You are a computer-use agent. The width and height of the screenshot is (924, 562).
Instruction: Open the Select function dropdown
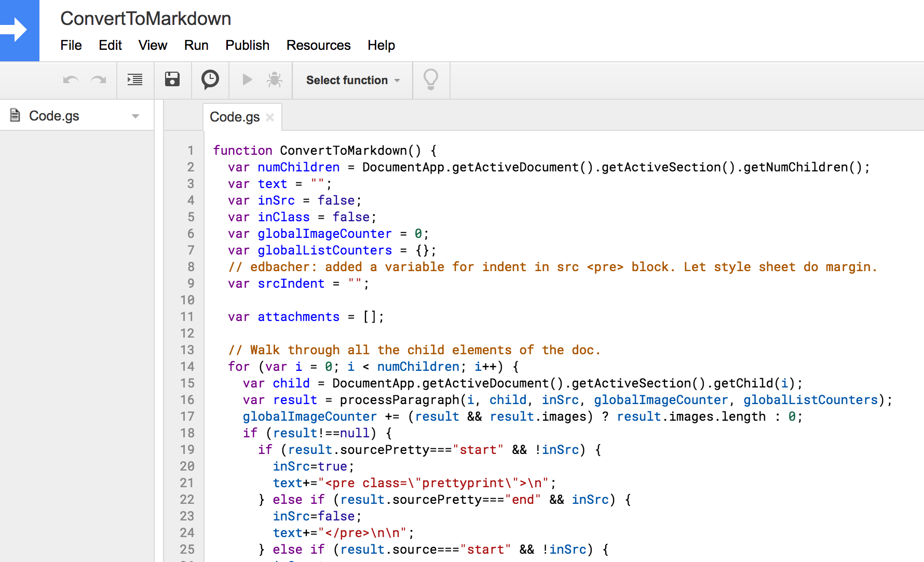click(x=353, y=80)
